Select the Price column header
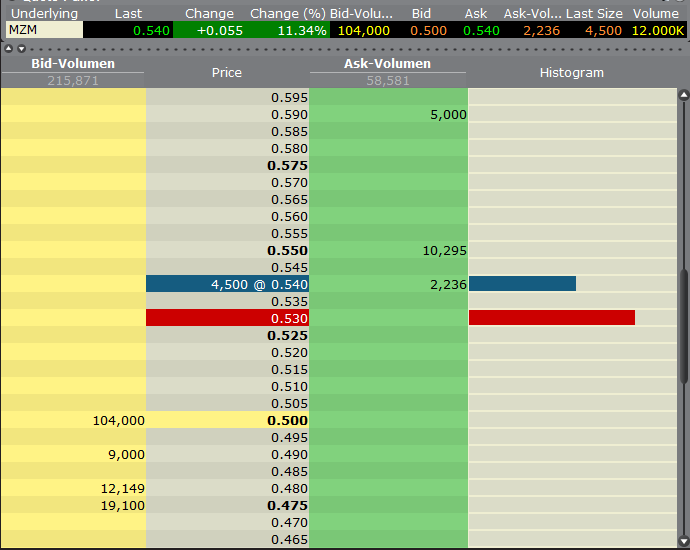The height and width of the screenshot is (550, 690). (227, 73)
